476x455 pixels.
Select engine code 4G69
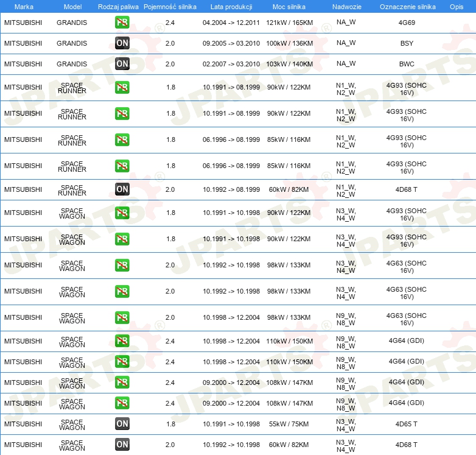407,23
